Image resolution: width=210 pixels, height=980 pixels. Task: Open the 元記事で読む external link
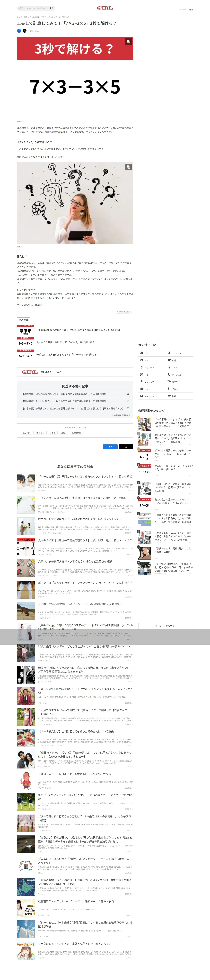[125, 312]
